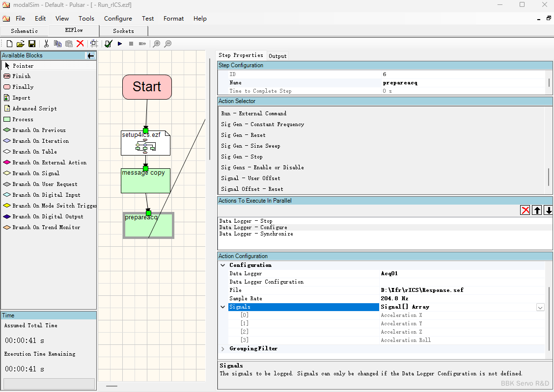
Task: Click the Open folder toolbar icon
Action: 20,44
